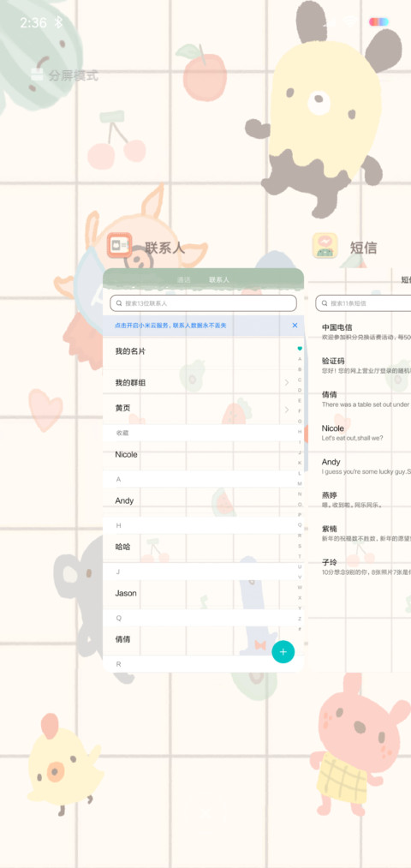Expand 我的群组 chevron
This screenshot has height=868, width=411.
pyautogui.click(x=287, y=382)
